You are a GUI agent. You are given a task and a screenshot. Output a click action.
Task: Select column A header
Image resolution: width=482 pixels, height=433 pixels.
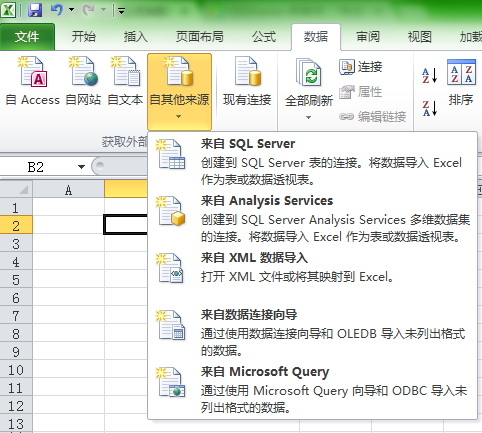tap(68, 189)
